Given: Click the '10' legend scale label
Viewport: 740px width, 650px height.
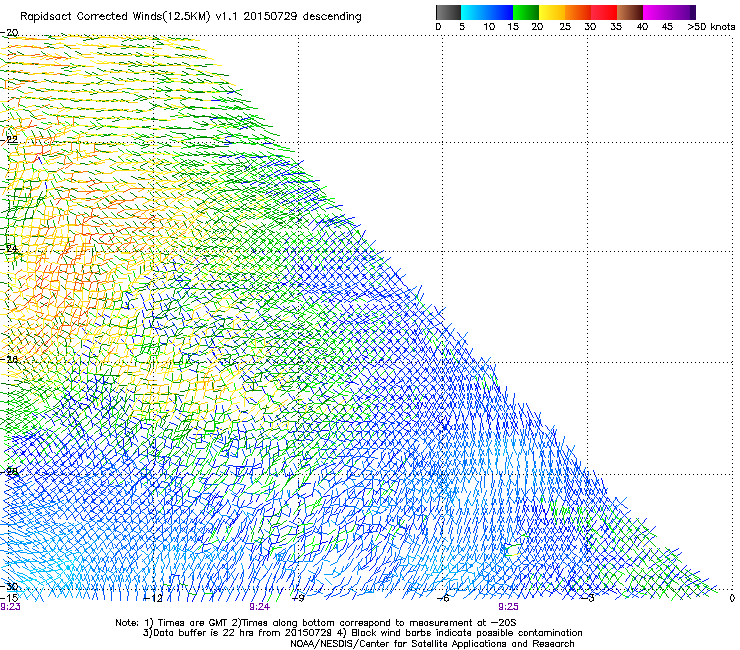Looking at the screenshot, I should [x=489, y=26].
